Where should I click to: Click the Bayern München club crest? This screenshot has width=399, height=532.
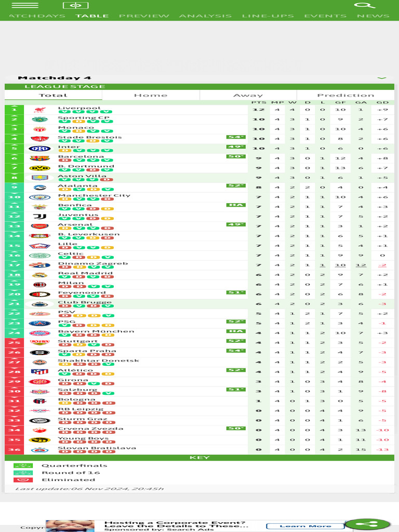click(39, 333)
